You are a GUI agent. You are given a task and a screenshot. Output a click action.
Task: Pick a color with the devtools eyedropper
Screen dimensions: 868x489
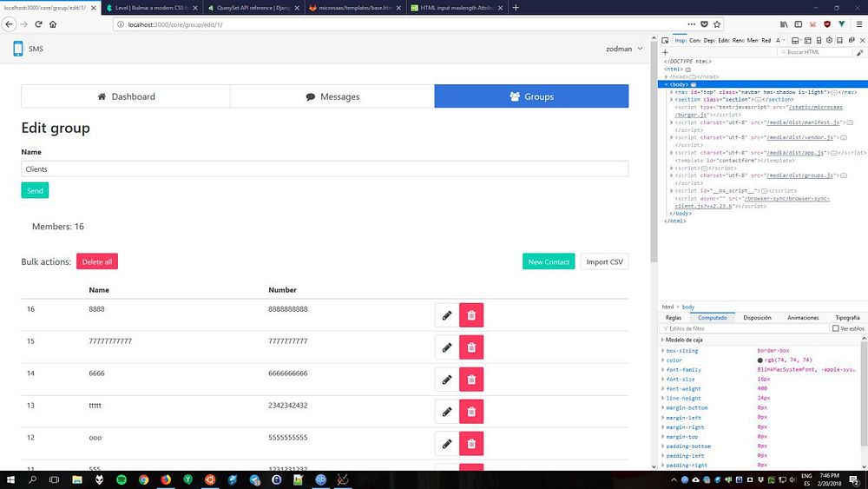click(859, 53)
